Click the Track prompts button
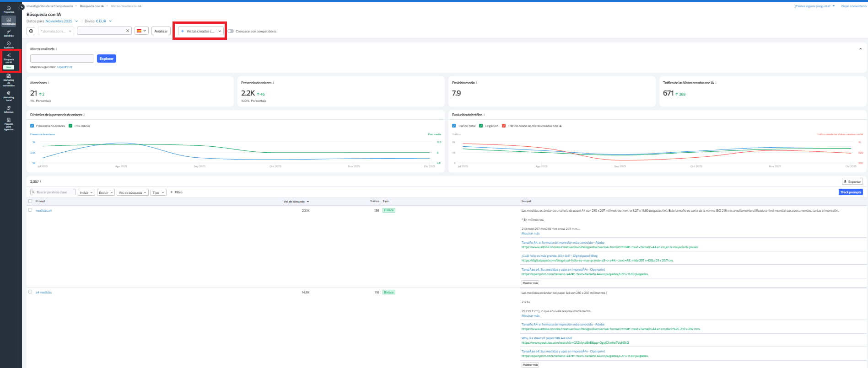Screen dimensions: 868x368 tap(851, 192)
